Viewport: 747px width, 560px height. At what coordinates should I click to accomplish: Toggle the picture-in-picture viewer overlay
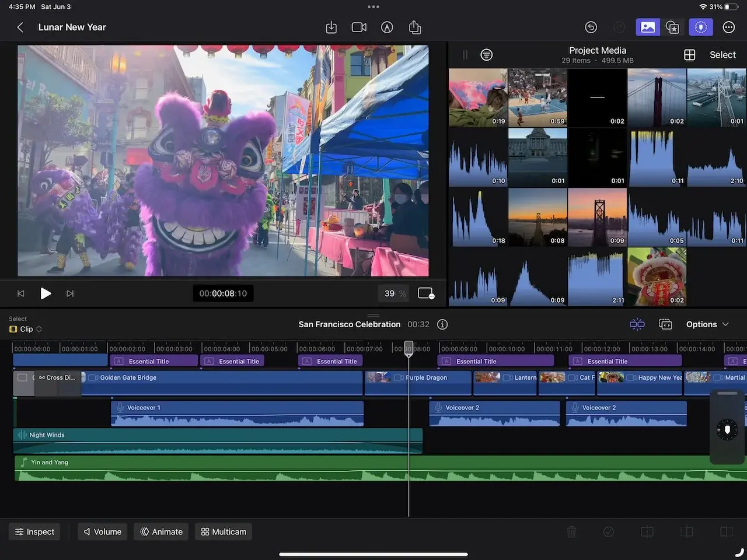click(425, 293)
